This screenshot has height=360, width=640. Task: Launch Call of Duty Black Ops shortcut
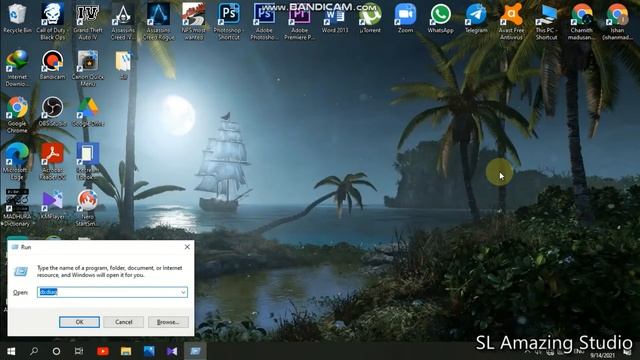click(x=52, y=21)
